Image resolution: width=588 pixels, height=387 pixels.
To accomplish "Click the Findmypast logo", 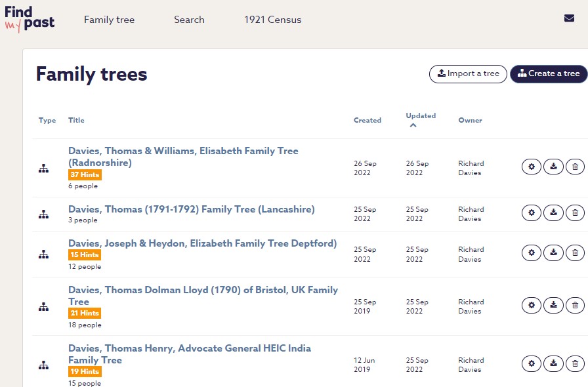I will click(x=30, y=18).
